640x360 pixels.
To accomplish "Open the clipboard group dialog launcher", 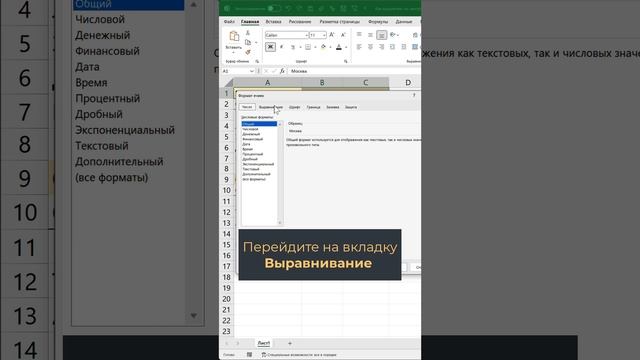I will 257,61.
